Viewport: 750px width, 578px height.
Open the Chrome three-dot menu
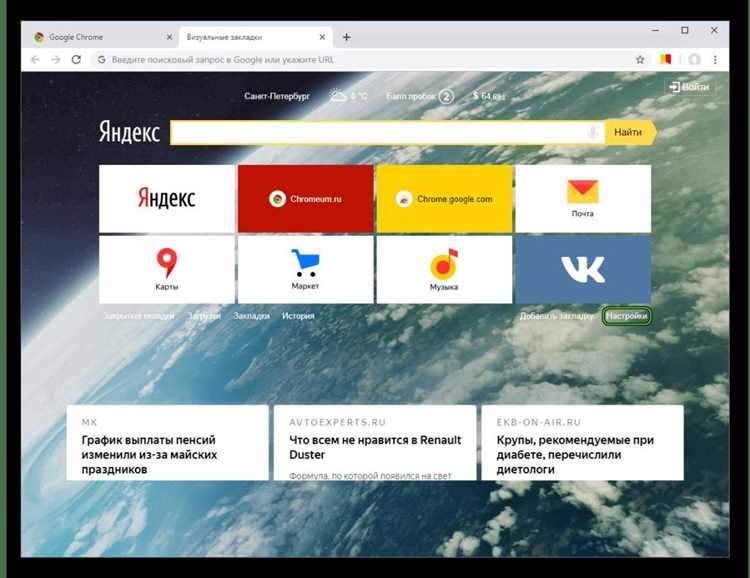click(717, 60)
